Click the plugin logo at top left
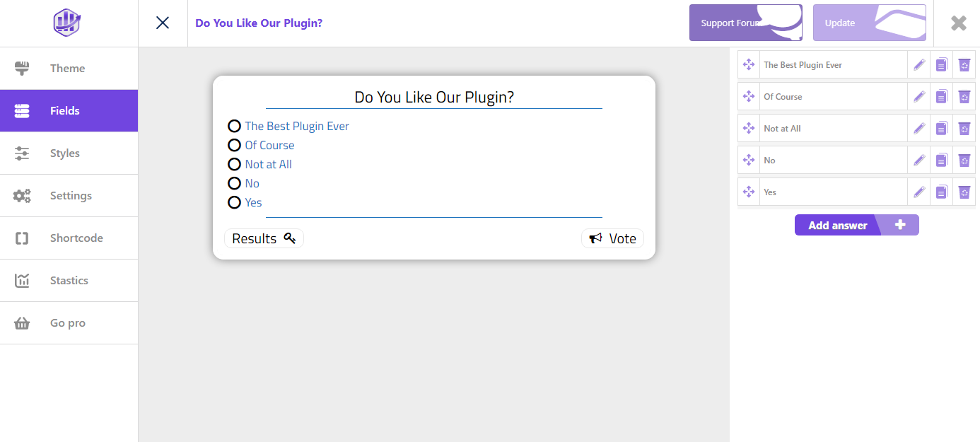980x442 pixels. click(69, 23)
